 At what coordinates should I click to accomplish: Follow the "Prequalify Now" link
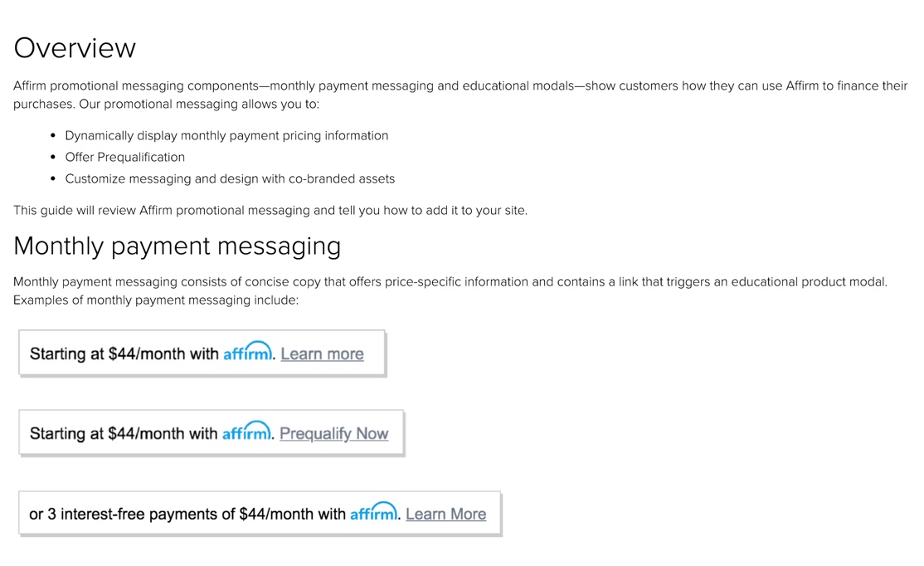click(333, 433)
